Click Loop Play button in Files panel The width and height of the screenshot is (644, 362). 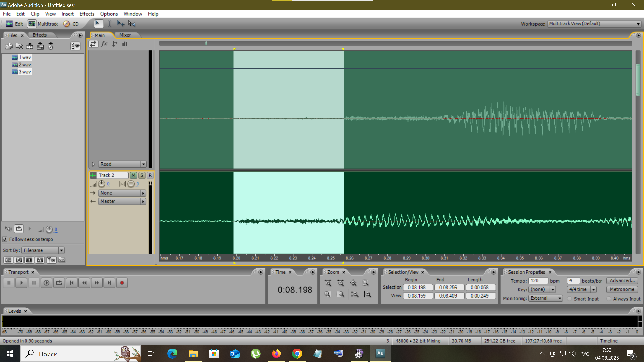[x=19, y=229]
